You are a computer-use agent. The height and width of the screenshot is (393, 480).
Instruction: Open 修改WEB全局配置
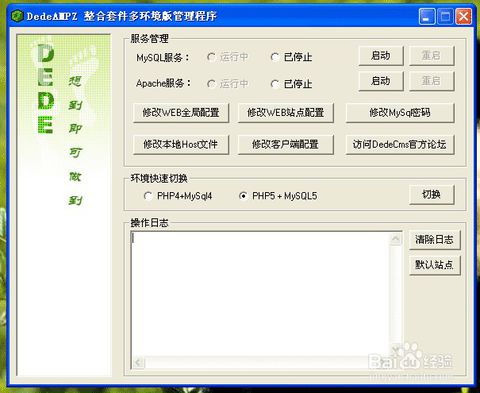181,113
